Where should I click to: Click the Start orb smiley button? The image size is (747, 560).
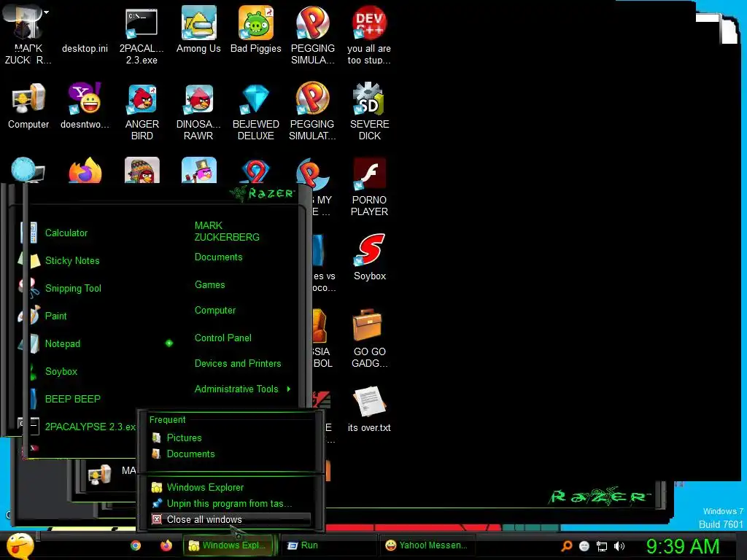pyautogui.click(x=20, y=545)
